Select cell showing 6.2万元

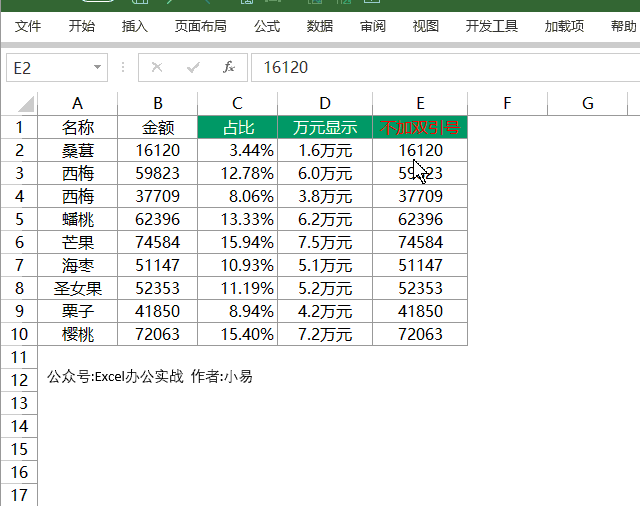coord(325,219)
